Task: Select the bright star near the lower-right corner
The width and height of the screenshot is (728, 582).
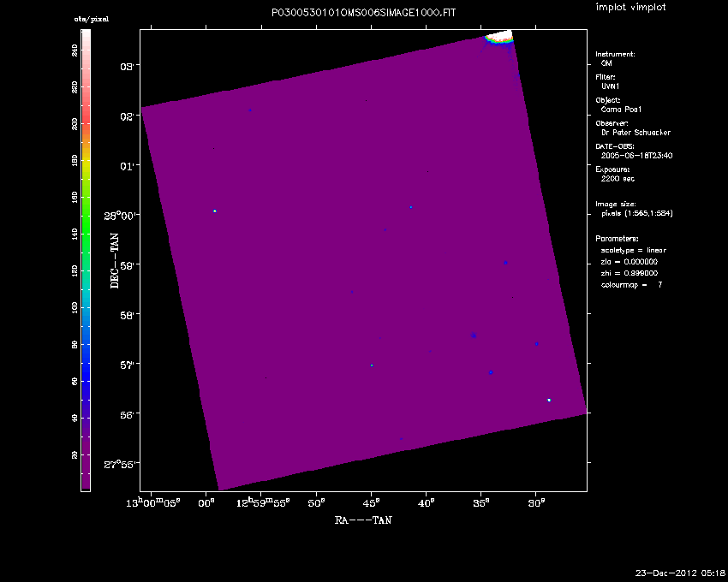Action: (549, 400)
